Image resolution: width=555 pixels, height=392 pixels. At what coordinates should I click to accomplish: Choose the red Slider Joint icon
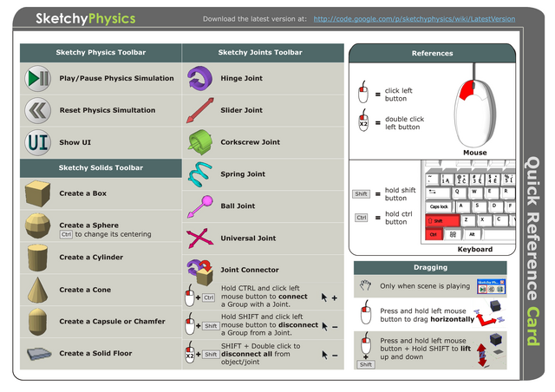[x=200, y=110]
